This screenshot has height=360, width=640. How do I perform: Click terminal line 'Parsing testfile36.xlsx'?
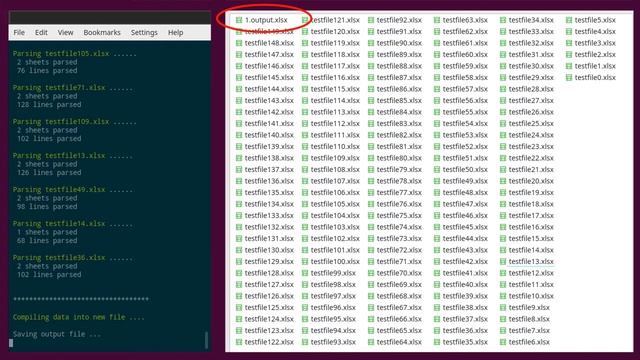[x=73, y=258]
